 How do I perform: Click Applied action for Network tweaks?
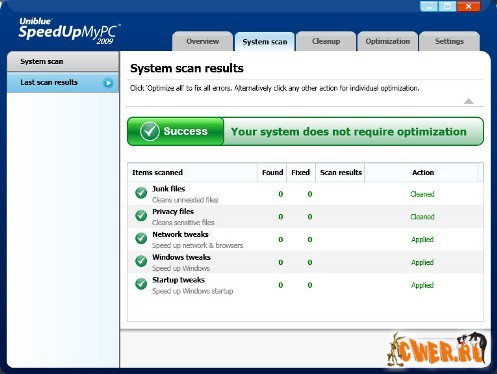[x=422, y=239]
